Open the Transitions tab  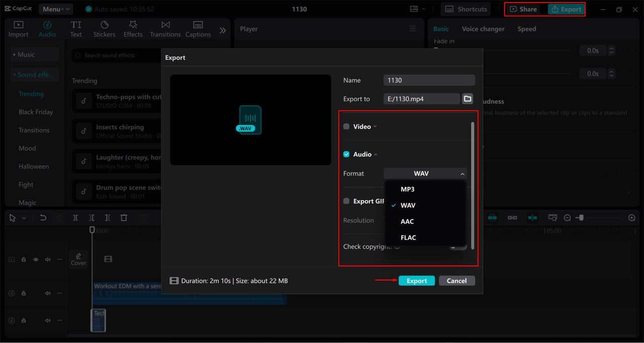coord(165,29)
